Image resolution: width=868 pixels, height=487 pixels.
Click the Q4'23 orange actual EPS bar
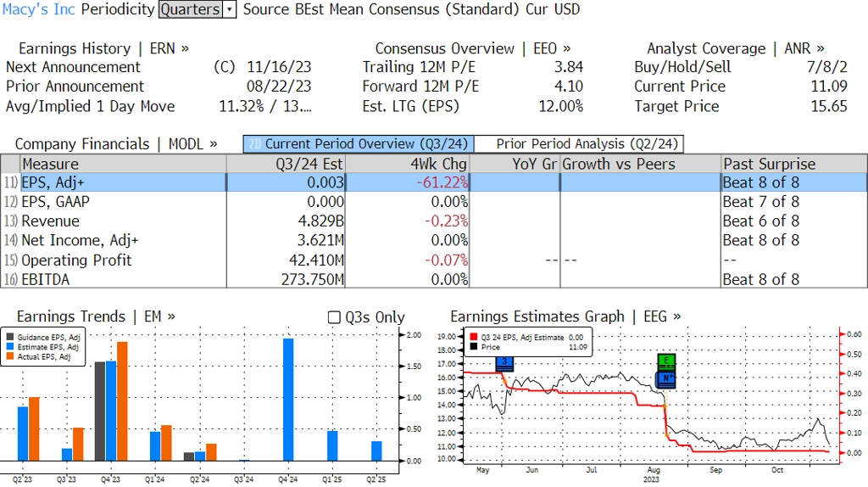tap(122, 401)
